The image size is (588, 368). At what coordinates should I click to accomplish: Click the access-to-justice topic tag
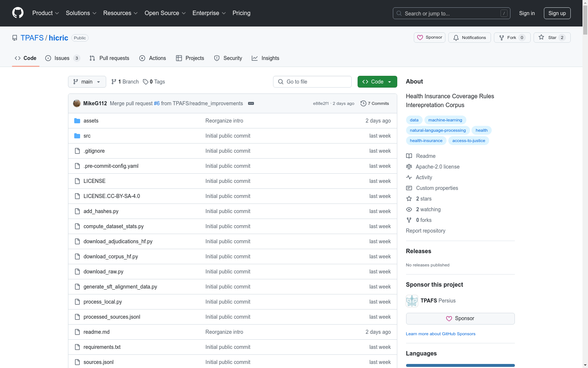pos(469,141)
